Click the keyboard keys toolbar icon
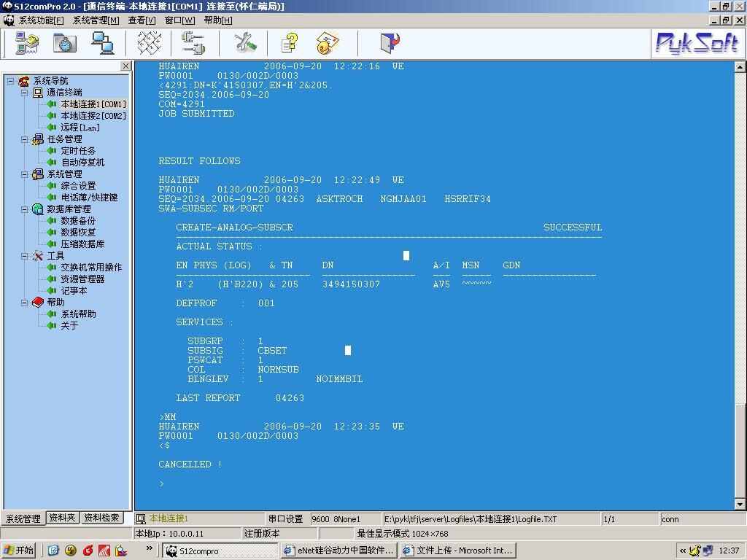The height and width of the screenshot is (560, 747). click(150, 44)
